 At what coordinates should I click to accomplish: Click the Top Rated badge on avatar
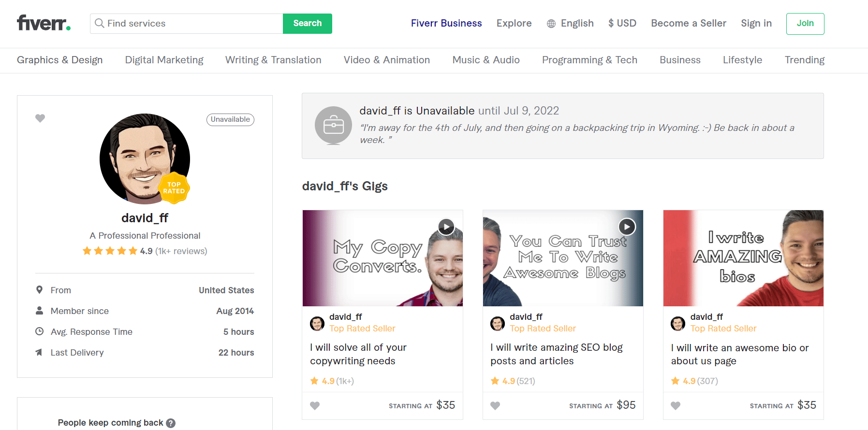[x=174, y=187]
